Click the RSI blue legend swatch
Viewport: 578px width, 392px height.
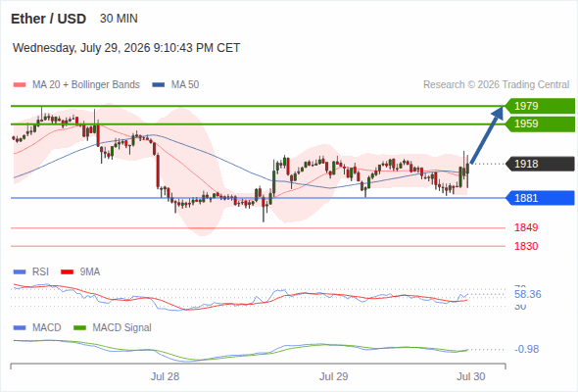tap(20, 272)
